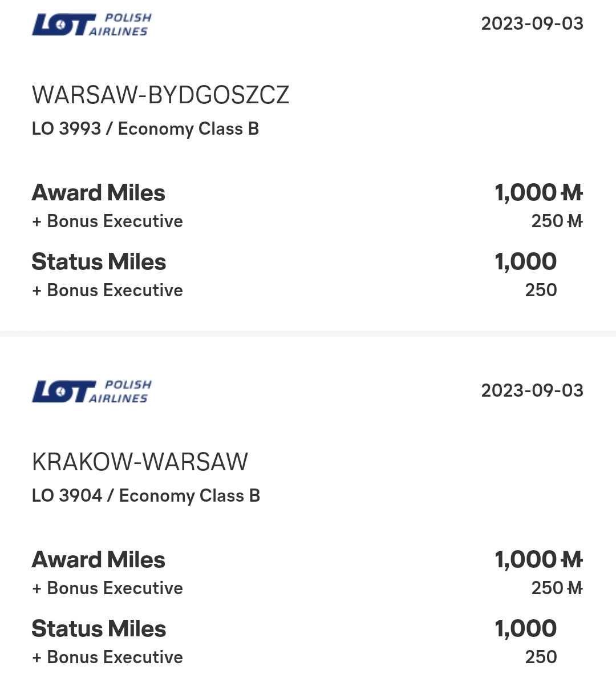Click the miles symbol beside the 250 bonus for the Krakow-Warsaw flight
The image size is (616, 682).
(575, 588)
